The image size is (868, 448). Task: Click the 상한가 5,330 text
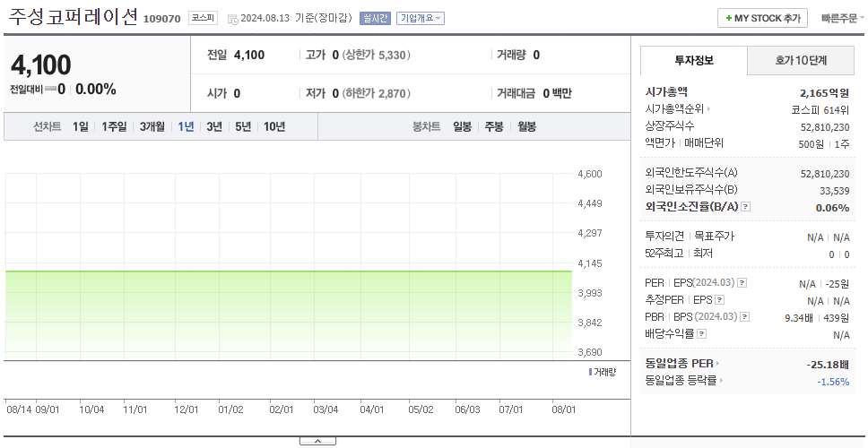coord(377,55)
